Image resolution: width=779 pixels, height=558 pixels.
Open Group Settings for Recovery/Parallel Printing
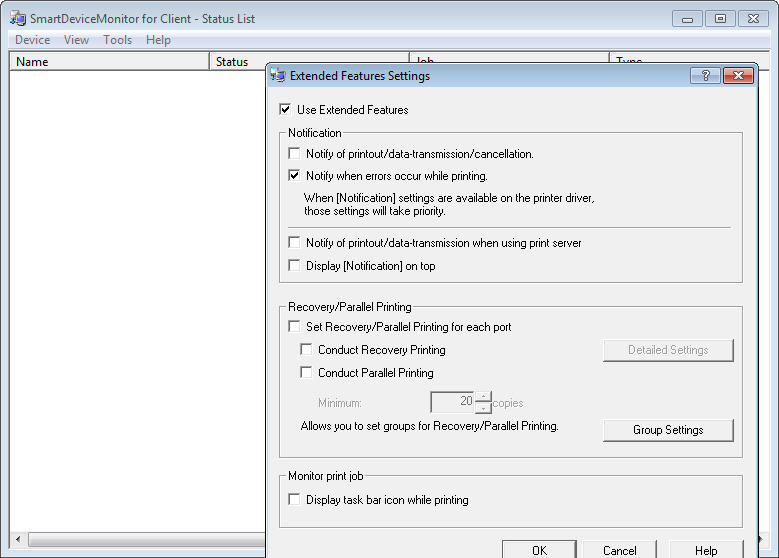668,430
